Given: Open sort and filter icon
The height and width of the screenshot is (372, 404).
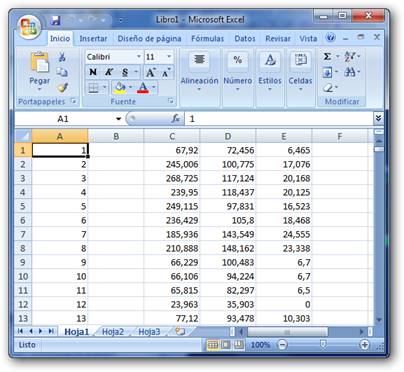Looking at the screenshot, I should (349, 57).
